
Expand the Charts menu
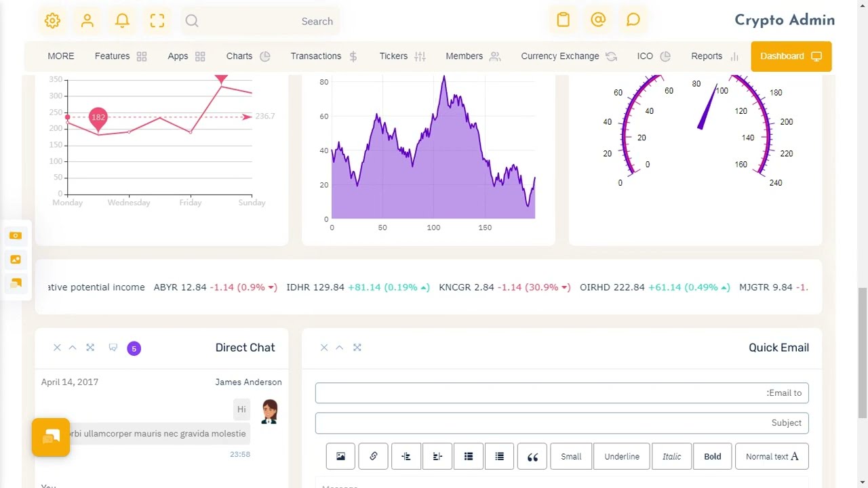tap(248, 56)
